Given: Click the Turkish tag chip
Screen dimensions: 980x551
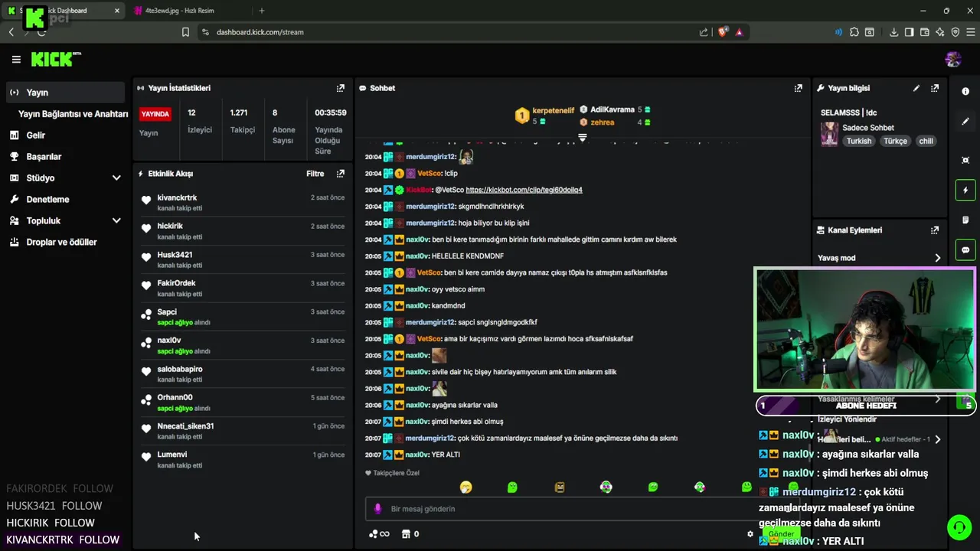Looking at the screenshot, I should click(x=859, y=142).
